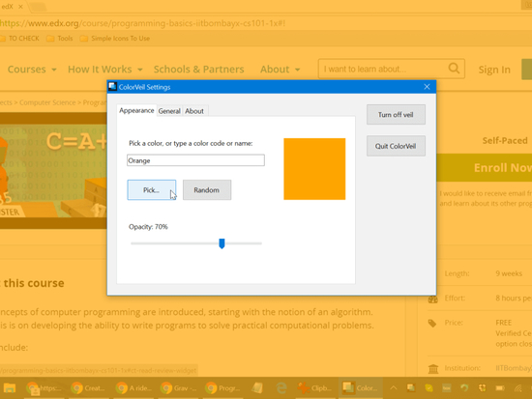Expand the How It Works dropdown
Viewport: 532px width, 399px height.
[x=105, y=70]
